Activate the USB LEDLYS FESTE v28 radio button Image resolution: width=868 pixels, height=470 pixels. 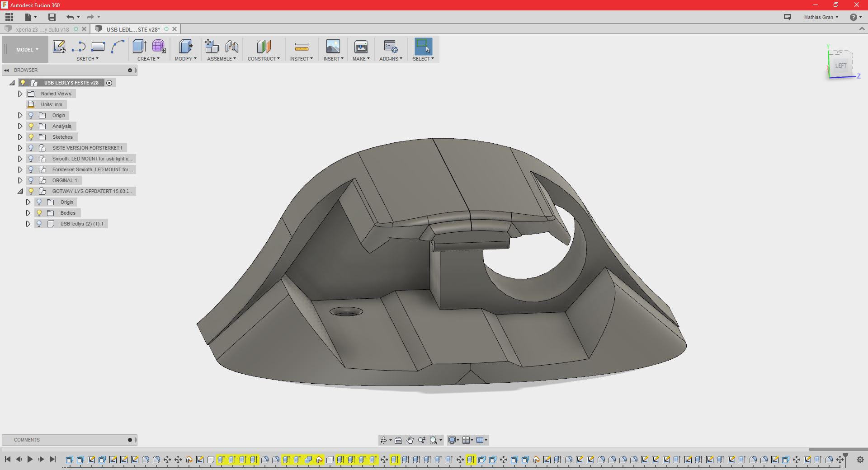tap(109, 83)
